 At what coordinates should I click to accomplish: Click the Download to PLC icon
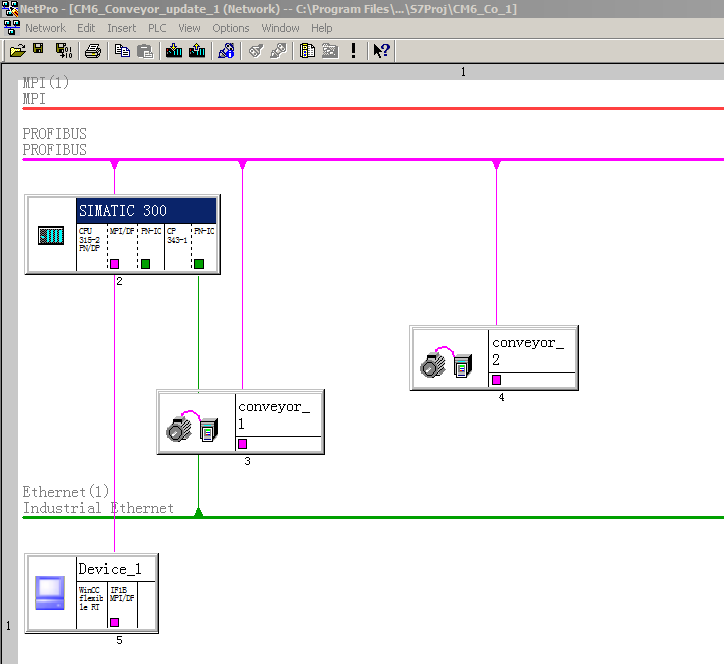(x=174, y=50)
